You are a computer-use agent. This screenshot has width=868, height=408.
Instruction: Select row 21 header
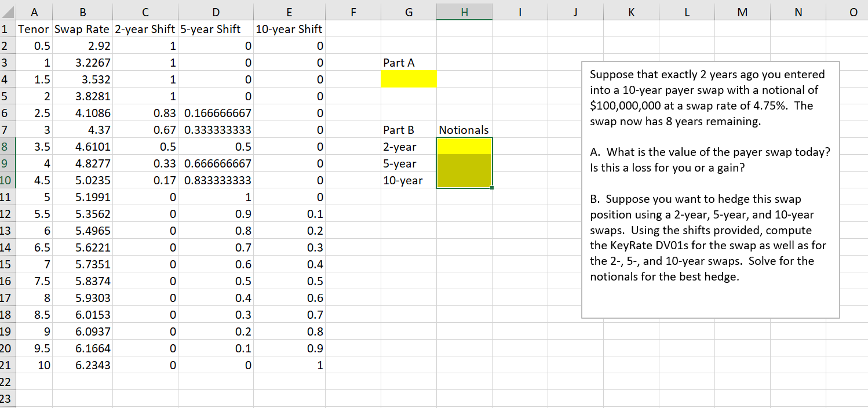coord(8,365)
